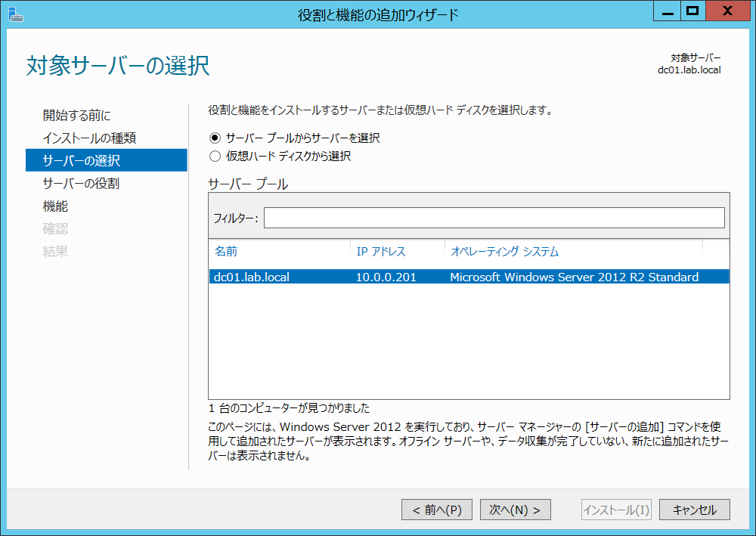Image resolution: width=756 pixels, height=536 pixels.
Task: Click the wizard icon in the title bar
Action: tap(16, 11)
